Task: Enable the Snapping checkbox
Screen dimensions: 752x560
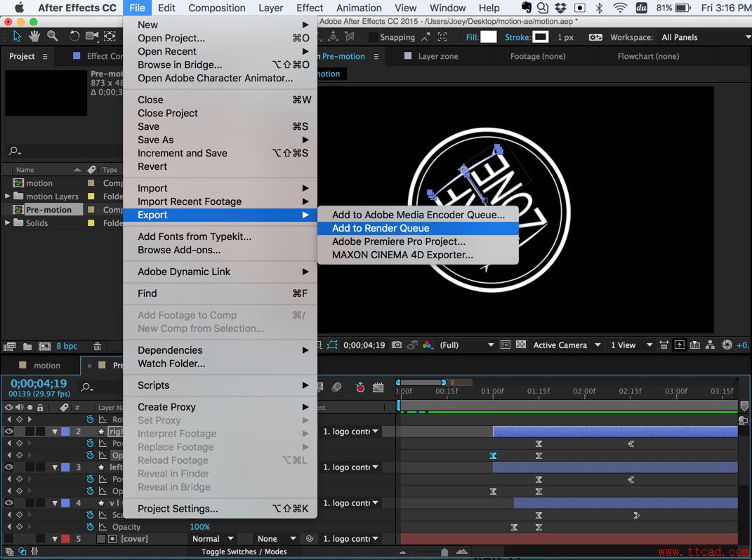Action: click(x=373, y=37)
